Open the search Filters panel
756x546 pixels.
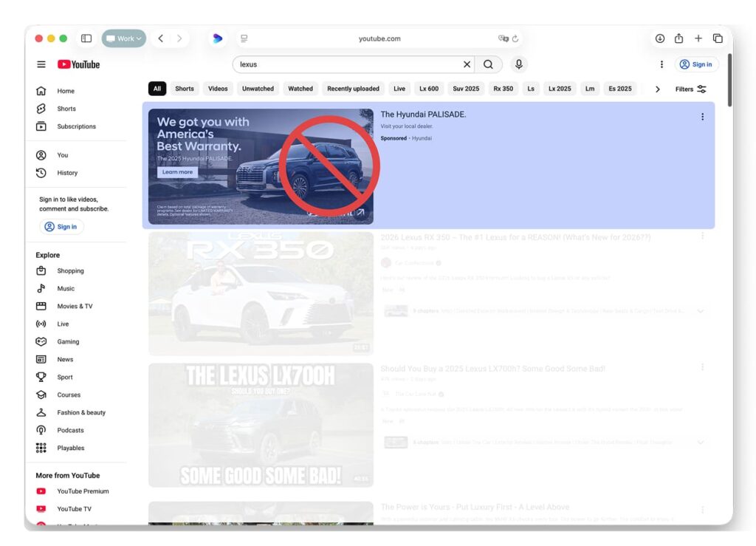click(689, 89)
